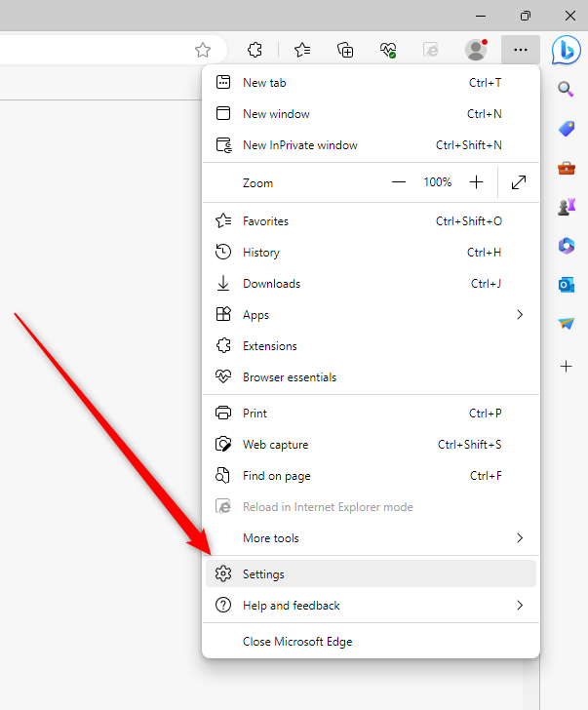Open the sidebar Games chess icon

[567, 207]
